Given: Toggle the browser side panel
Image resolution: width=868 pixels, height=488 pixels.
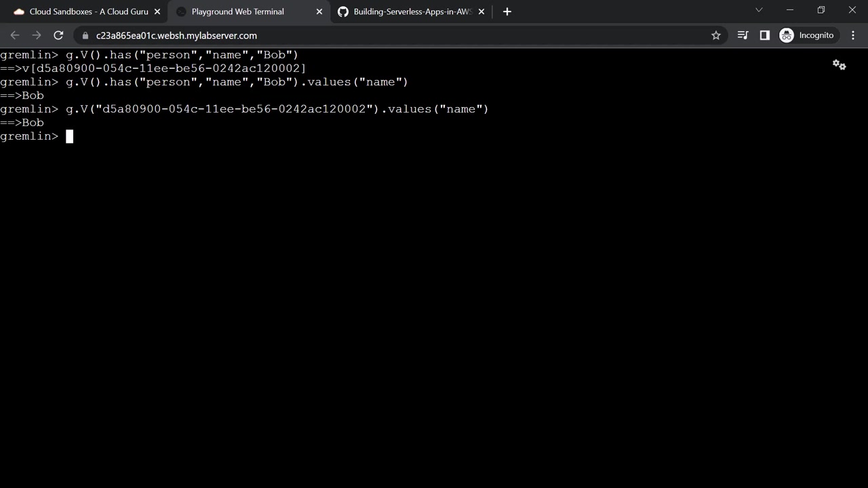Looking at the screenshot, I should coord(765,35).
